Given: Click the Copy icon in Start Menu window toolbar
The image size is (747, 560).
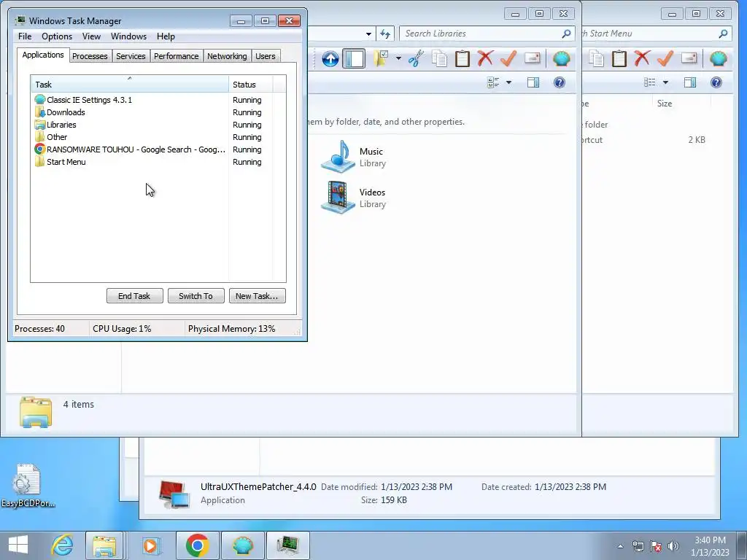Looking at the screenshot, I should coord(596,59).
